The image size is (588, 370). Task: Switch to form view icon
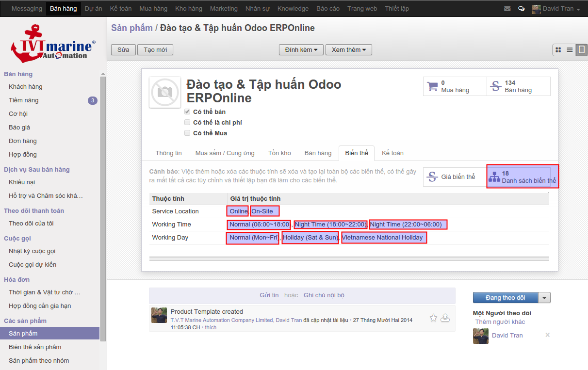582,49
